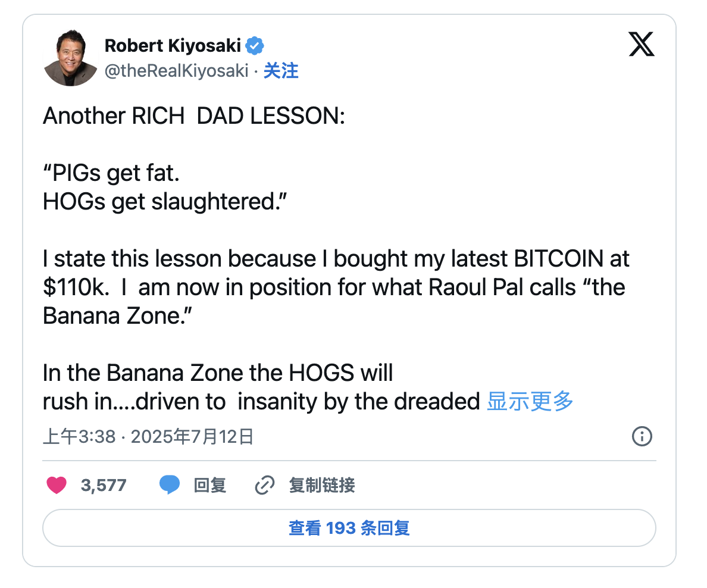Image resolution: width=707 pixels, height=588 pixels.
Task: Click the 回复 reply label
Action: point(210,485)
